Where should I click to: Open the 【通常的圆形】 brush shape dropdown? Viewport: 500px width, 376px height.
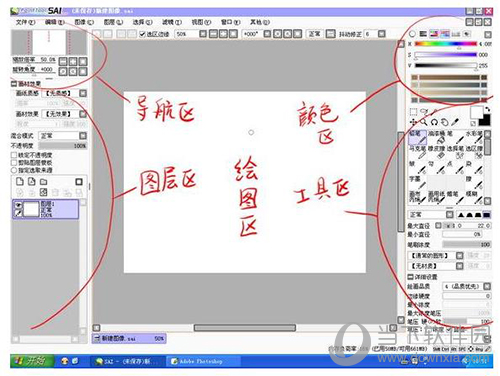click(460, 256)
